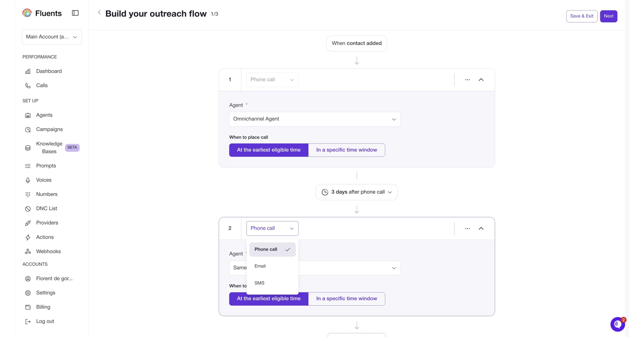Navigate to Campaigns
The height and width of the screenshot is (337, 644).
49,129
